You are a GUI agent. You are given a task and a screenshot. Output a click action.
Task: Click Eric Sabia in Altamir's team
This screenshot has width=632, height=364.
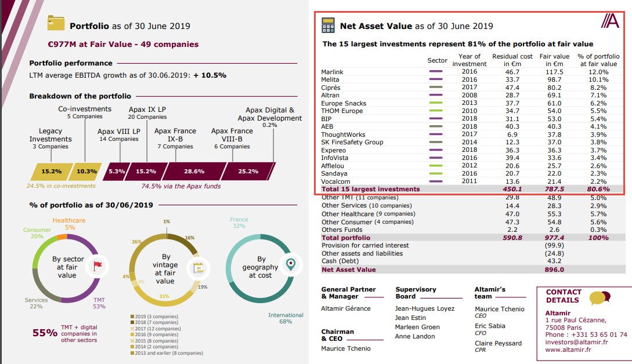click(x=490, y=326)
